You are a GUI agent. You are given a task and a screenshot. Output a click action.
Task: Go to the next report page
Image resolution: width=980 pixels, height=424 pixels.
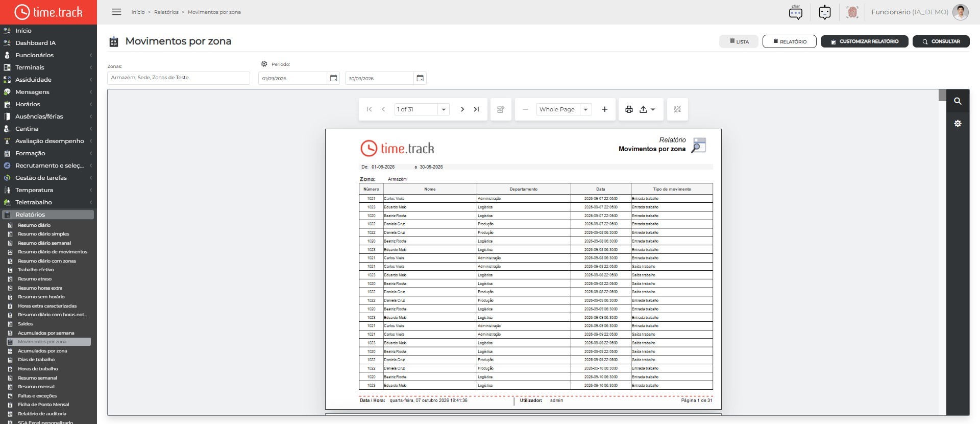(462, 109)
